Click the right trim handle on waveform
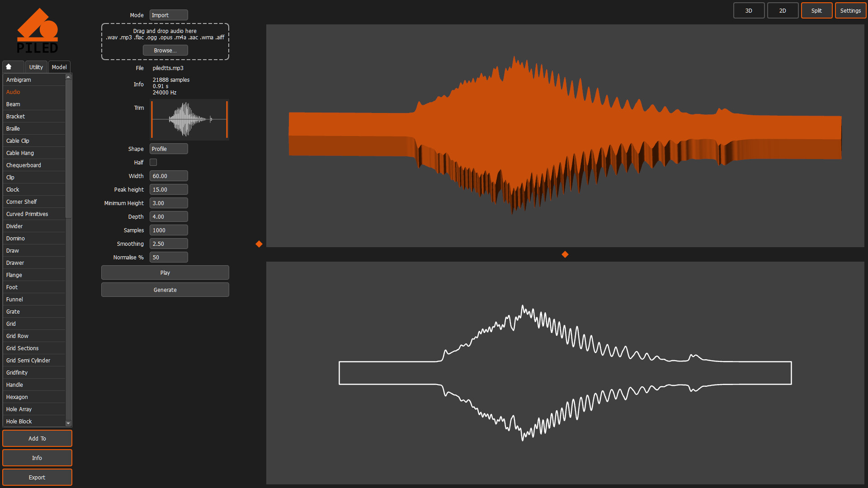868x488 pixels. tap(226, 120)
